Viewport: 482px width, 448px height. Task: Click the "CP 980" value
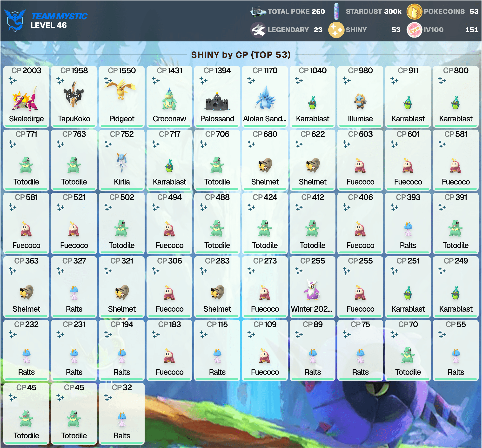click(x=360, y=71)
